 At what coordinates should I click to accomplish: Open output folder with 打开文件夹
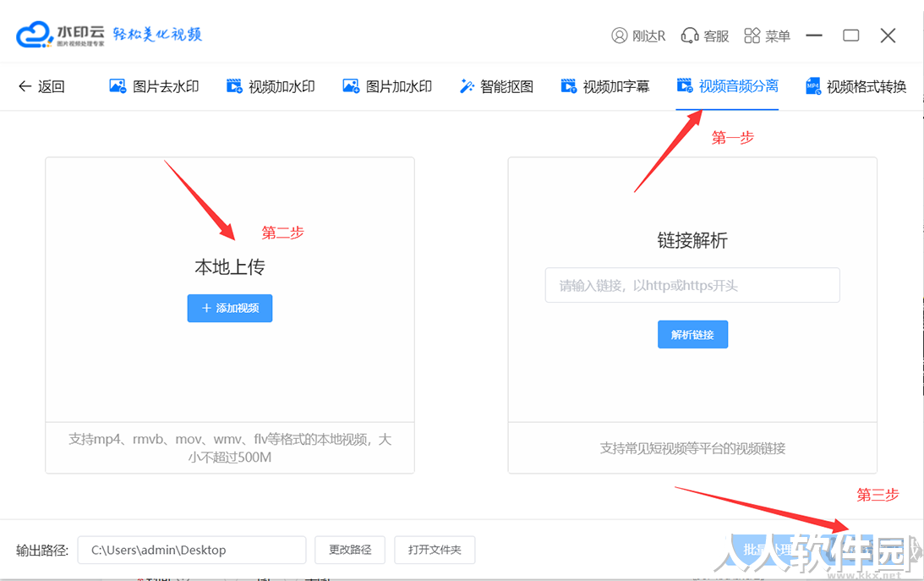click(435, 550)
